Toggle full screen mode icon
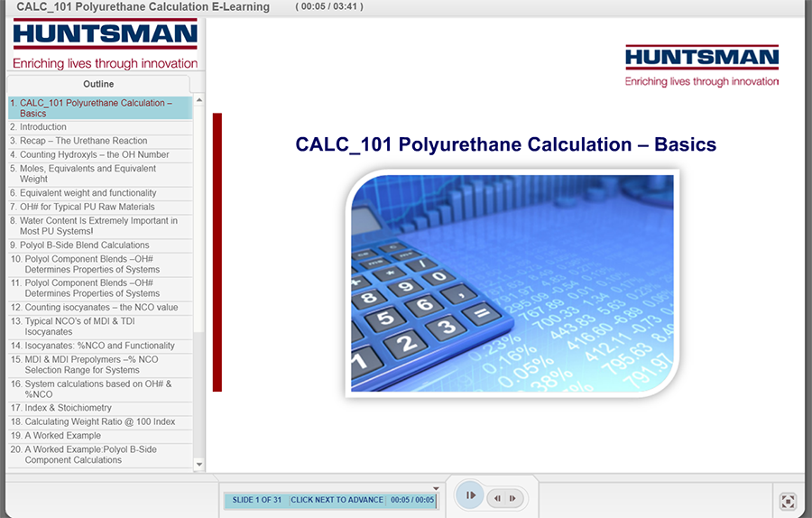 tap(787, 501)
